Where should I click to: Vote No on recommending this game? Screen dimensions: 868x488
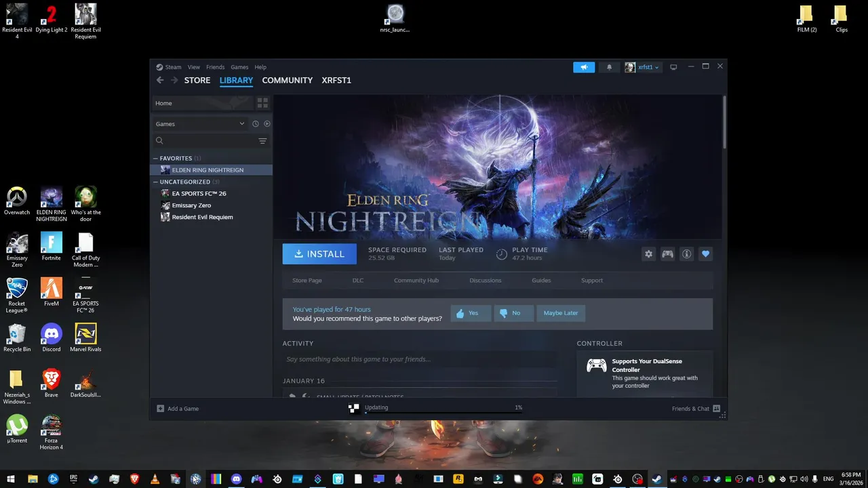[x=513, y=313]
